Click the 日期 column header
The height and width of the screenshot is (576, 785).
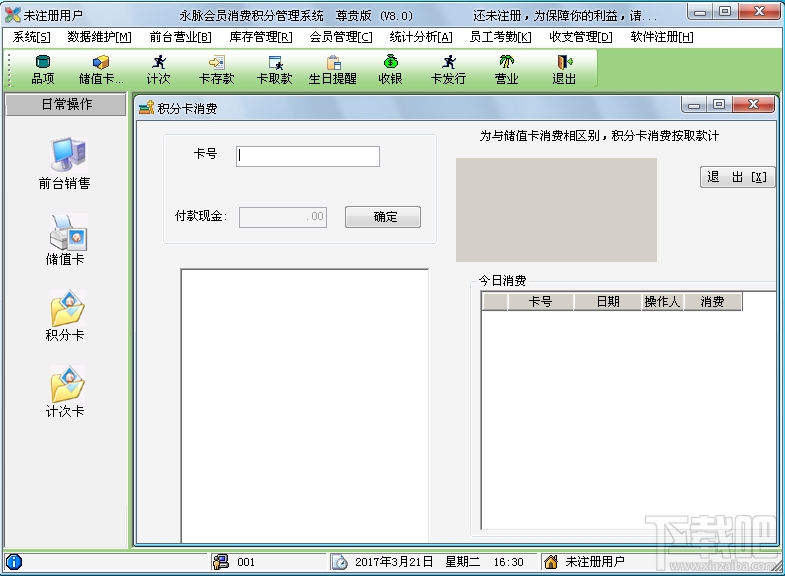(x=608, y=302)
